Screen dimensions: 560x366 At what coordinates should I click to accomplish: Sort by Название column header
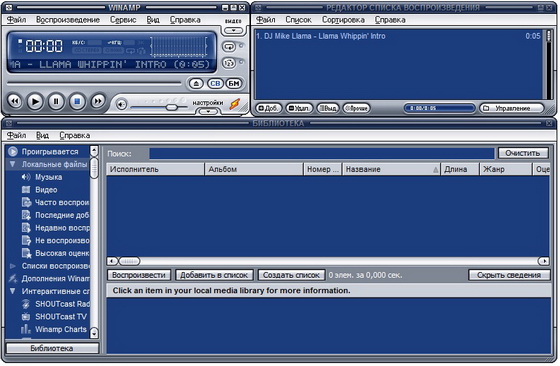391,169
